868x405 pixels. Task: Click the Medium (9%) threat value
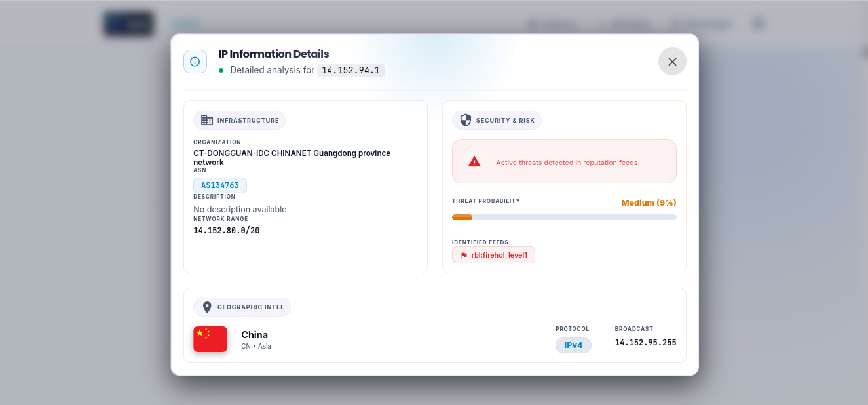click(x=649, y=203)
